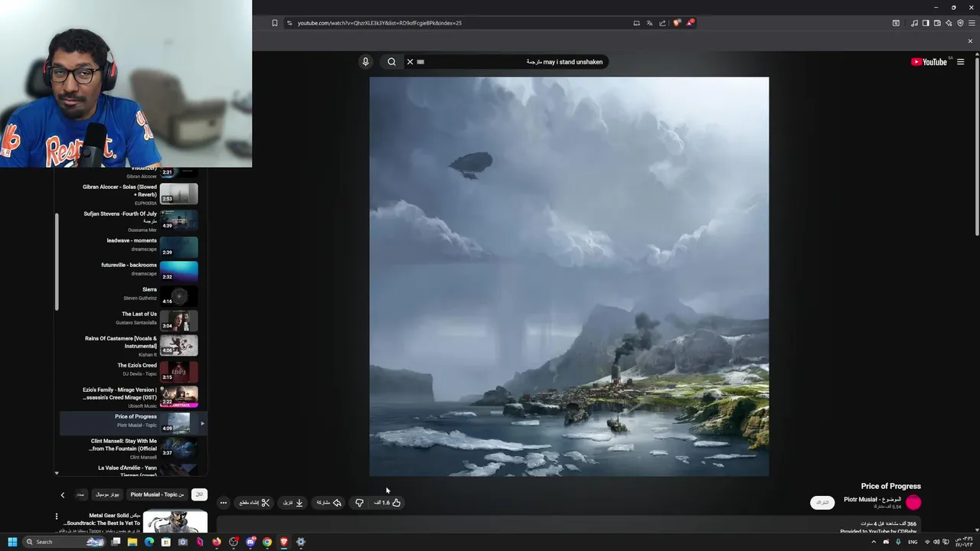
Task: Open the Windows Start menu
Action: tap(12, 542)
